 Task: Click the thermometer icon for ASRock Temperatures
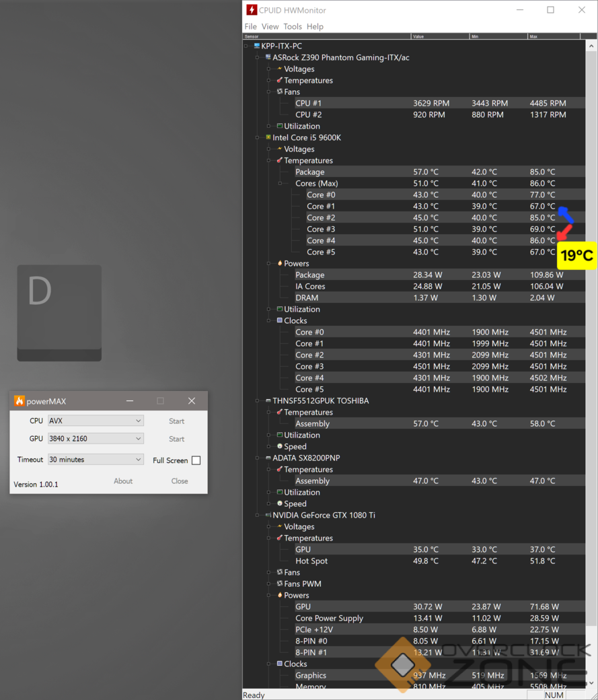pos(280,80)
